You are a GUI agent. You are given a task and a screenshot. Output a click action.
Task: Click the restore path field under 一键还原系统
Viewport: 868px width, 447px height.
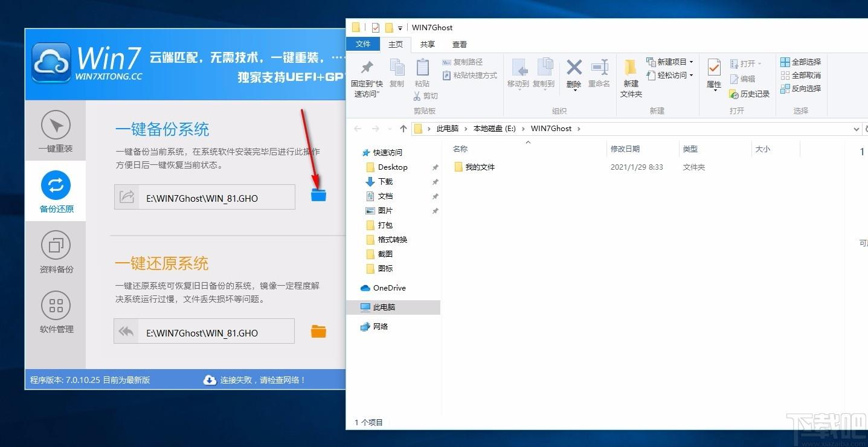pos(204,332)
